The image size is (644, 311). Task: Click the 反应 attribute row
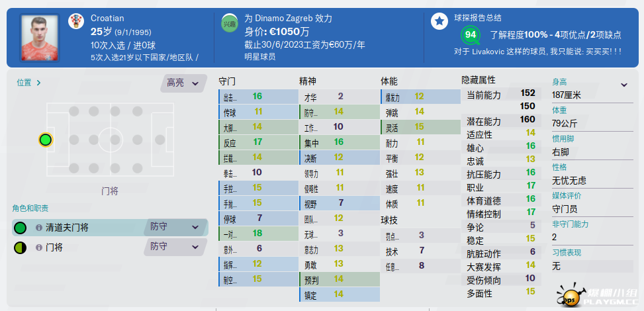(258, 142)
